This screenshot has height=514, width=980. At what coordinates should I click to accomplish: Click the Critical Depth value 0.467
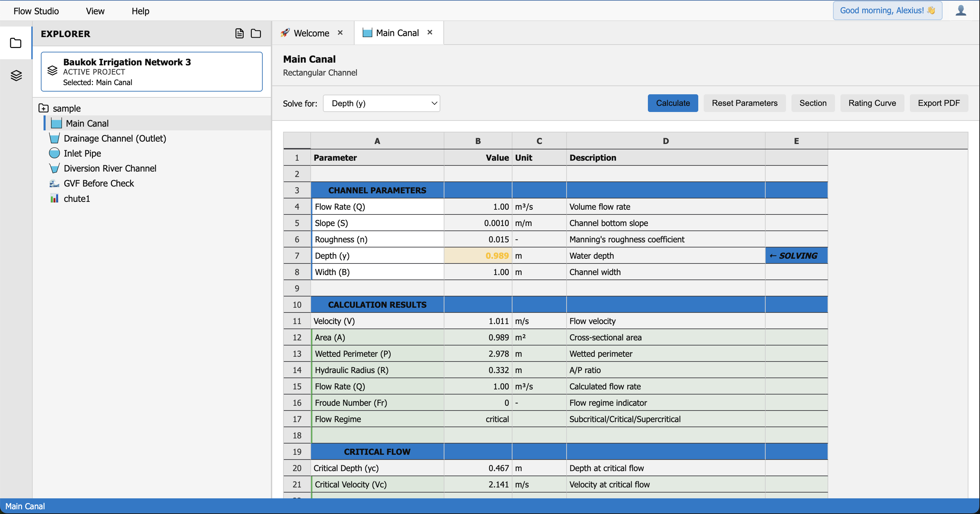coord(478,468)
